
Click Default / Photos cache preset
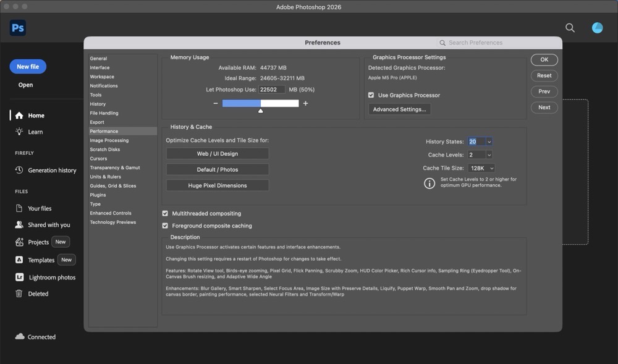(217, 169)
